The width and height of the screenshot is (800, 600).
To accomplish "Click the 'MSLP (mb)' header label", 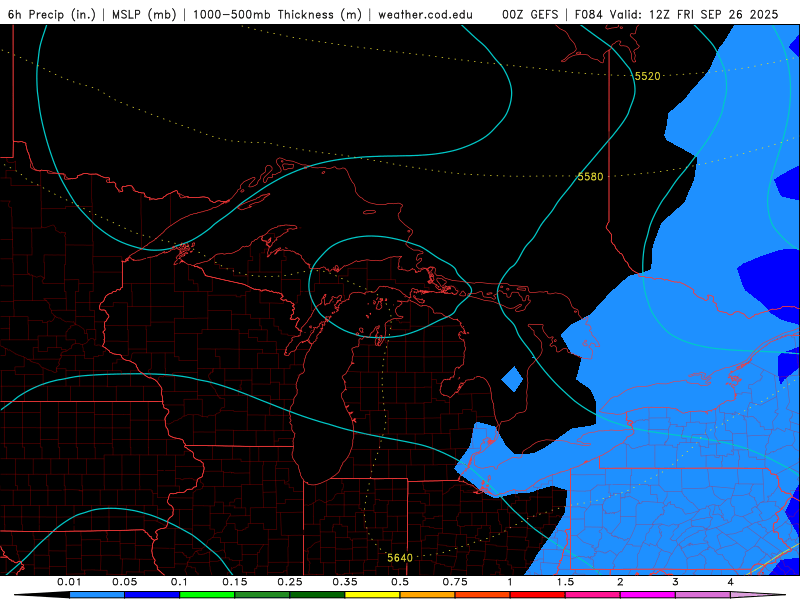I will tap(144, 14).
